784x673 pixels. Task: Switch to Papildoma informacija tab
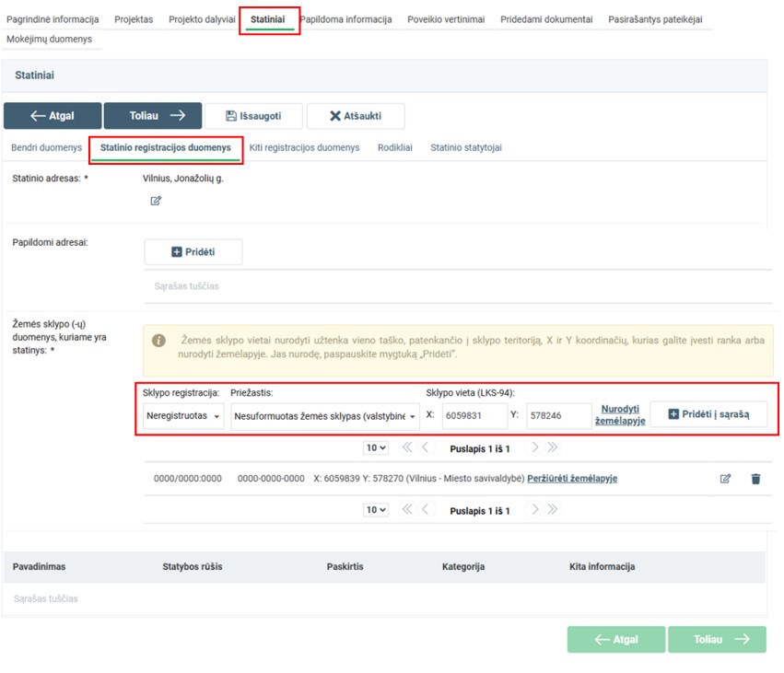(345, 19)
